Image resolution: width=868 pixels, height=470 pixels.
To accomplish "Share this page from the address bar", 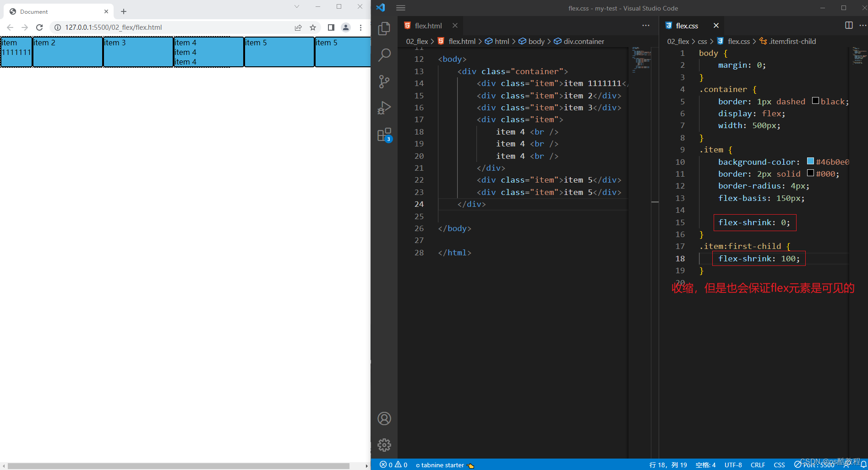I will point(298,27).
